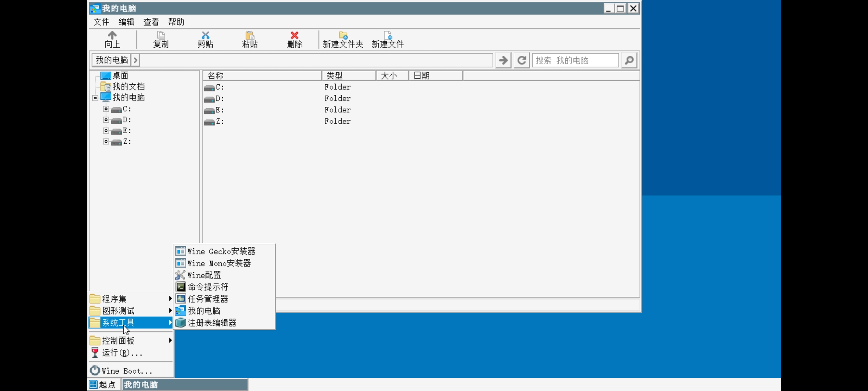Click the Up (向上) toolbar icon
868x391 pixels.
pos(112,35)
